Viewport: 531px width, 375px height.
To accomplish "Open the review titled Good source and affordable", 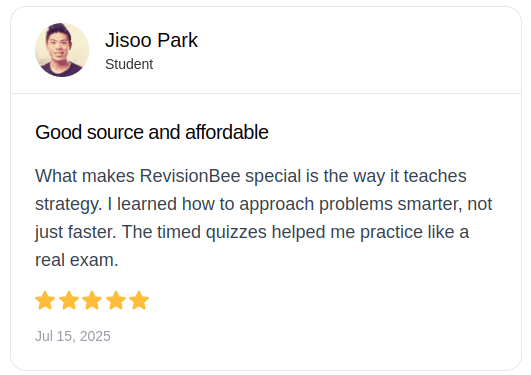I will click(152, 132).
